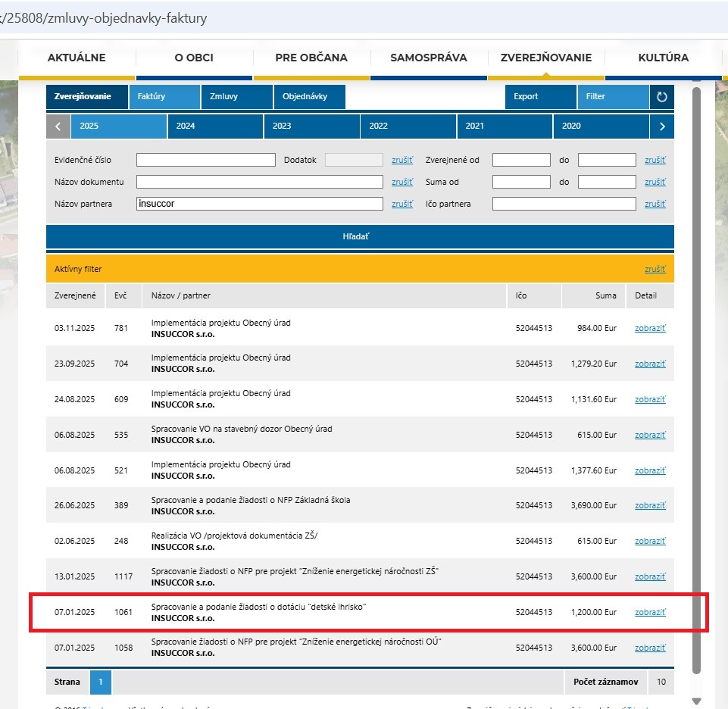The image size is (728, 709).
Task: Clear the Názov partnera field via zrušiť
Action: pyautogui.click(x=401, y=204)
